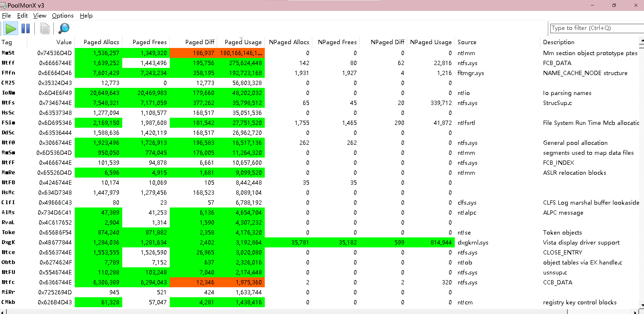
Task: Sort by the Paged Usage column
Action: (243, 42)
